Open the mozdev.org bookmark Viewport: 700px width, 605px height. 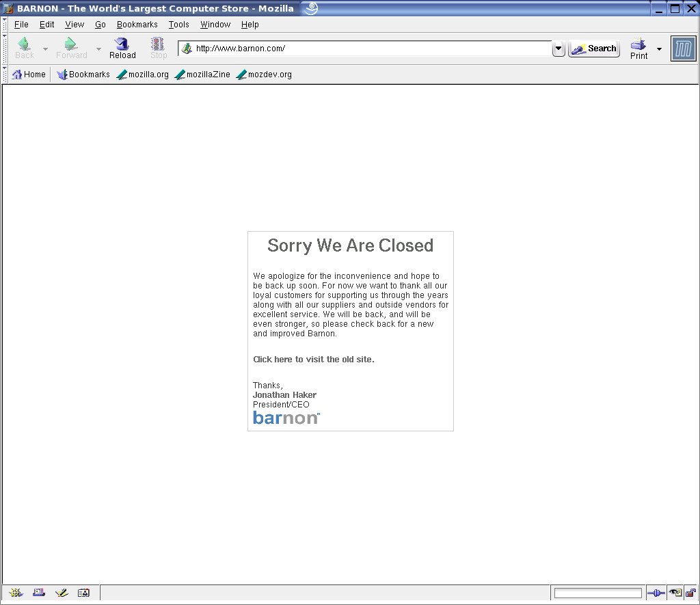[x=264, y=75]
